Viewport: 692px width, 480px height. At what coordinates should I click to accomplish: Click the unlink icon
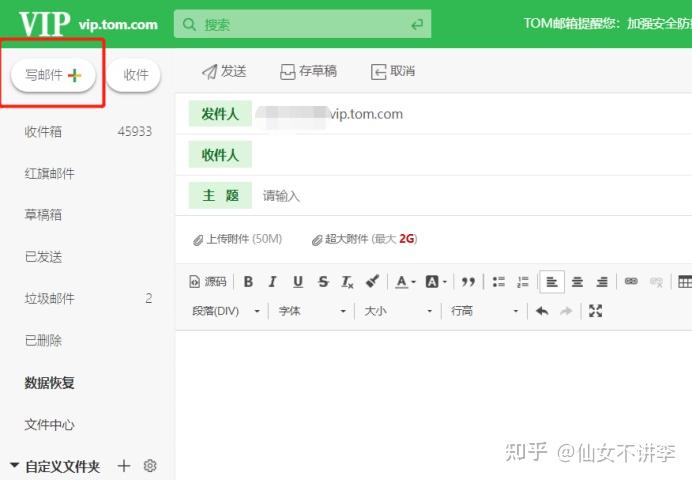coord(656,281)
